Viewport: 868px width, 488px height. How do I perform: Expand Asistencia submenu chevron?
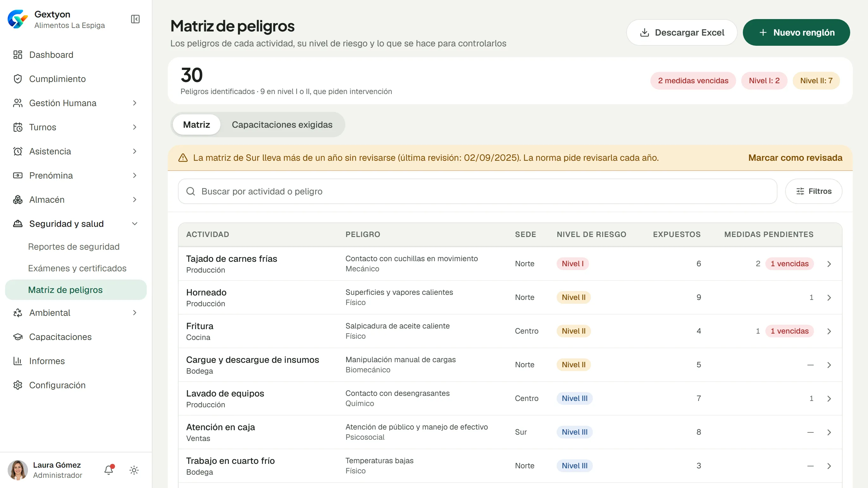point(135,151)
